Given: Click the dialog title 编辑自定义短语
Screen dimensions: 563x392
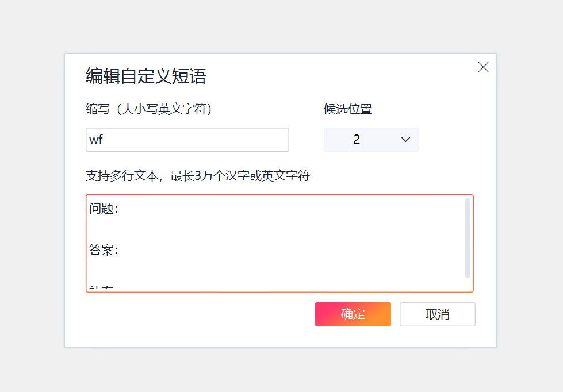Looking at the screenshot, I should [x=145, y=76].
